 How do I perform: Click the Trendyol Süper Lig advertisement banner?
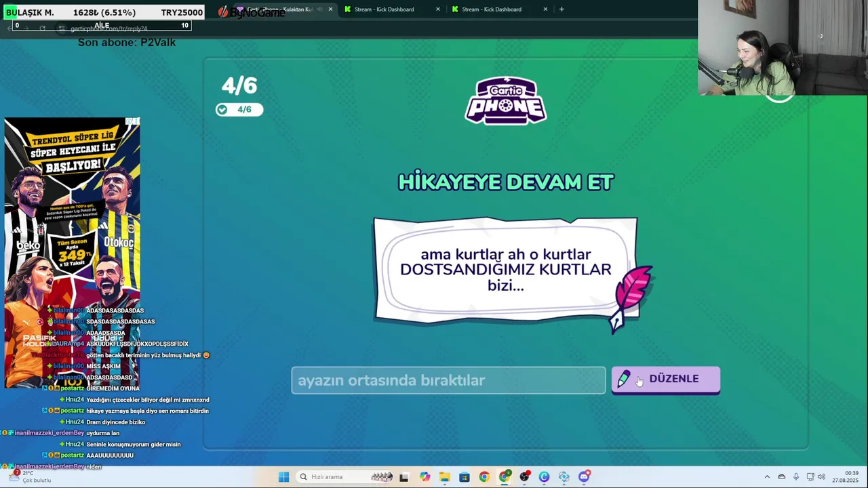pyautogui.click(x=72, y=252)
